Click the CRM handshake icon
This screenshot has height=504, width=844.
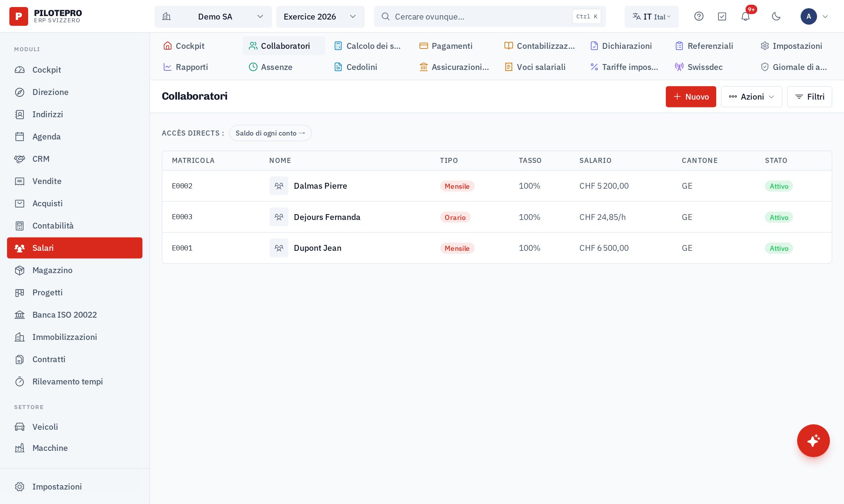[20, 159]
